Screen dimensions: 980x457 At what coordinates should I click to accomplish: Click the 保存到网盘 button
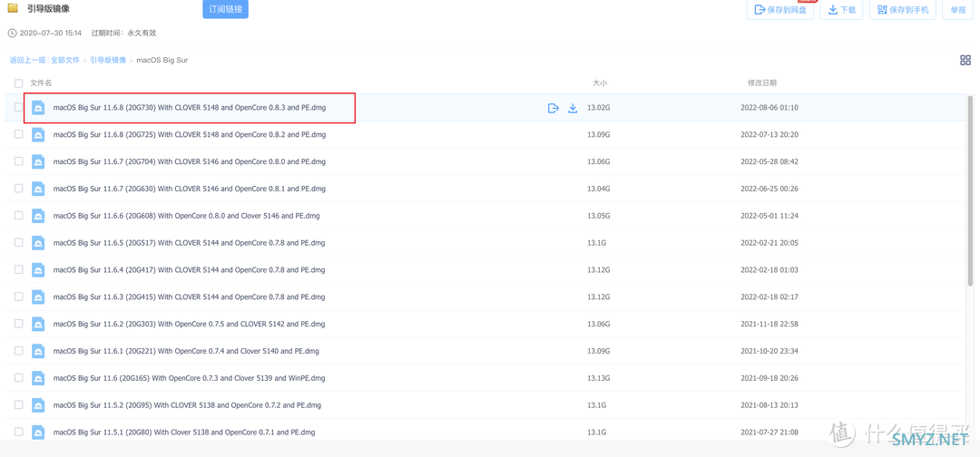click(x=780, y=10)
